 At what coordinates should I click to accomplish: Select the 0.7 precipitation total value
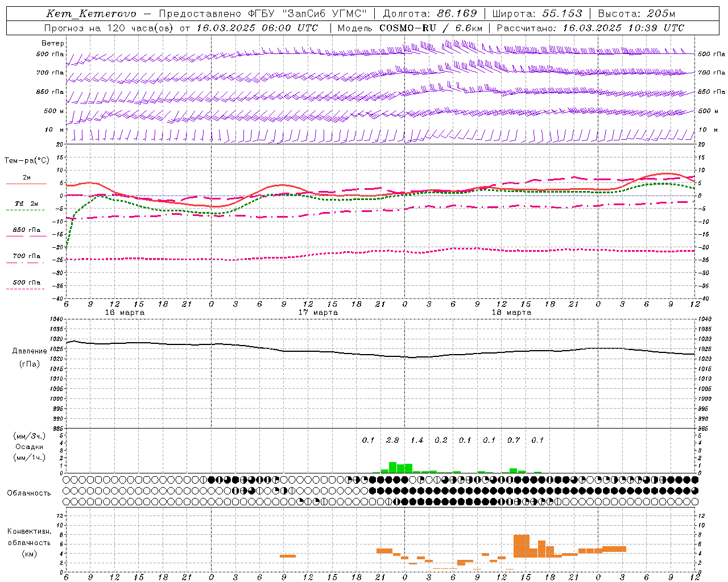514,440
